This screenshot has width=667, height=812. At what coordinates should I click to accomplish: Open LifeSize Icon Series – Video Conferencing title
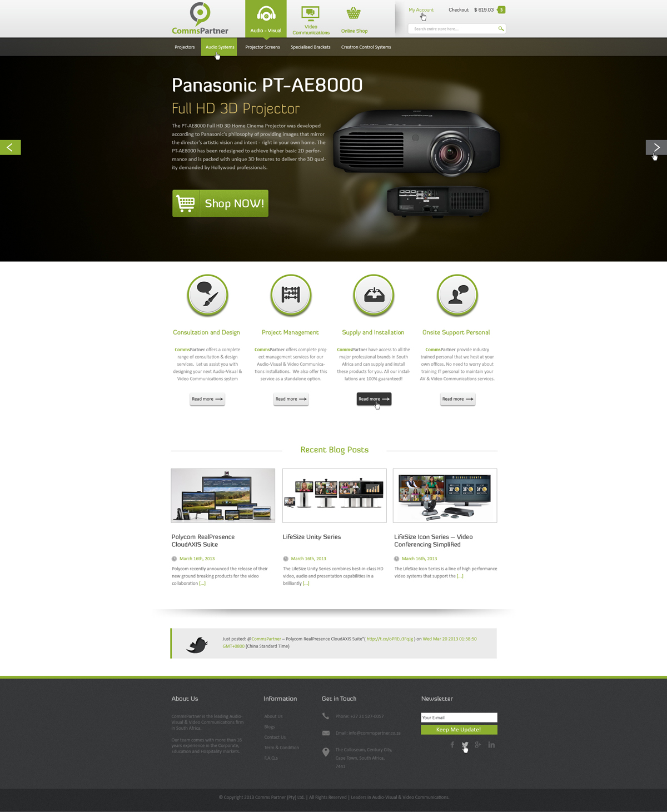434,541
